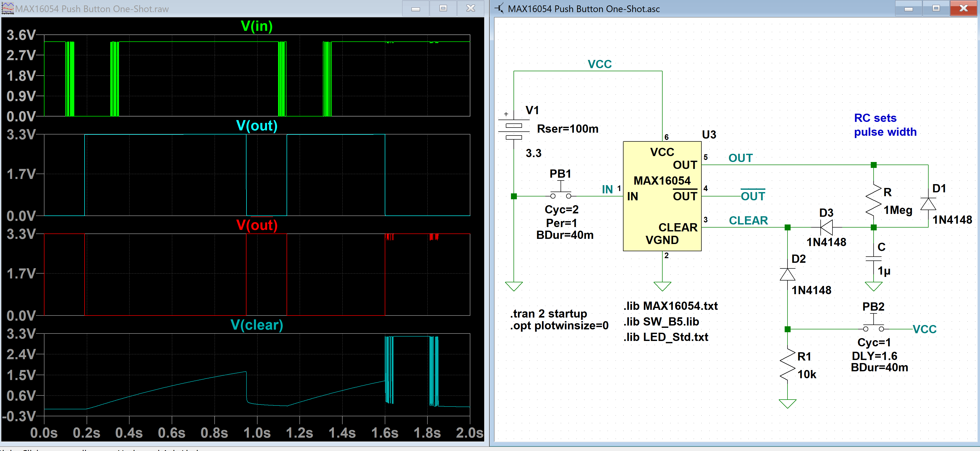
Task: Click PB2 DLY=1.6 parameter text
Action: [874, 356]
